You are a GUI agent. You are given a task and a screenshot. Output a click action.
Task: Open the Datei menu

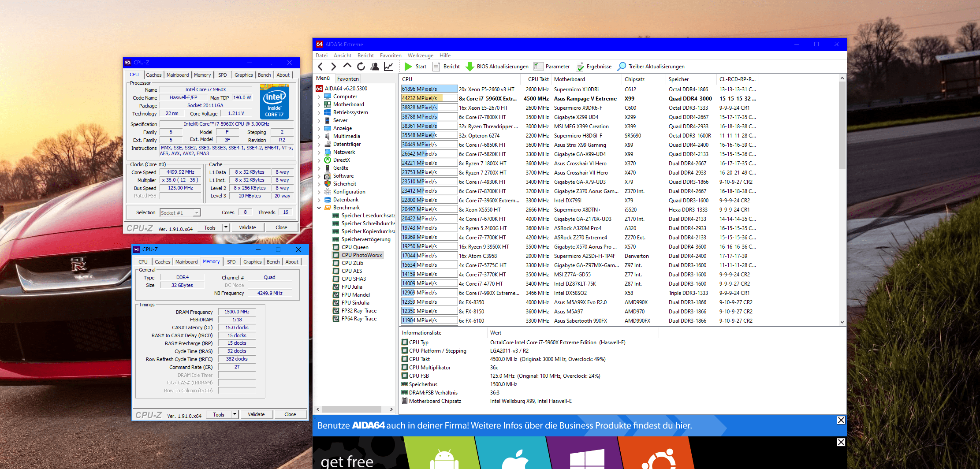pyautogui.click(x=322, y=56)
